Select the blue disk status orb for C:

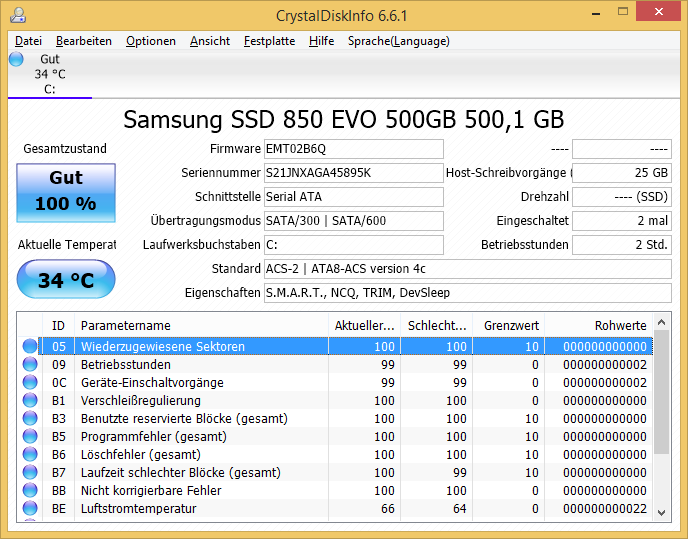[16, 59]
